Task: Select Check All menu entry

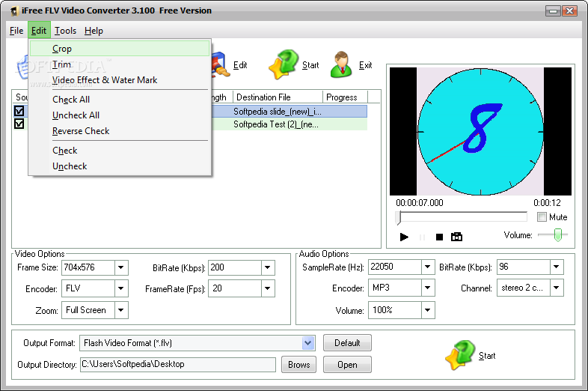Action: 120,100
